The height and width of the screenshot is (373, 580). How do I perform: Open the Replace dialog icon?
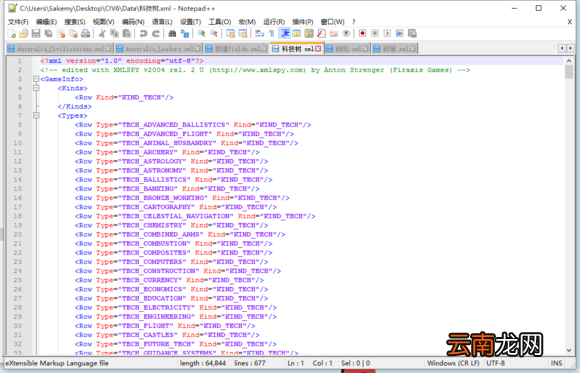tap(185, 34)
